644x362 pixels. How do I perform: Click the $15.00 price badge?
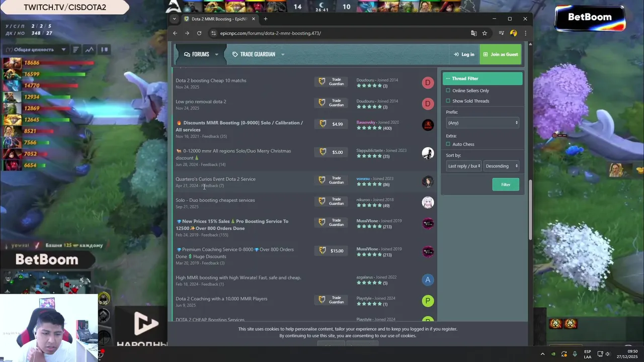331,251
